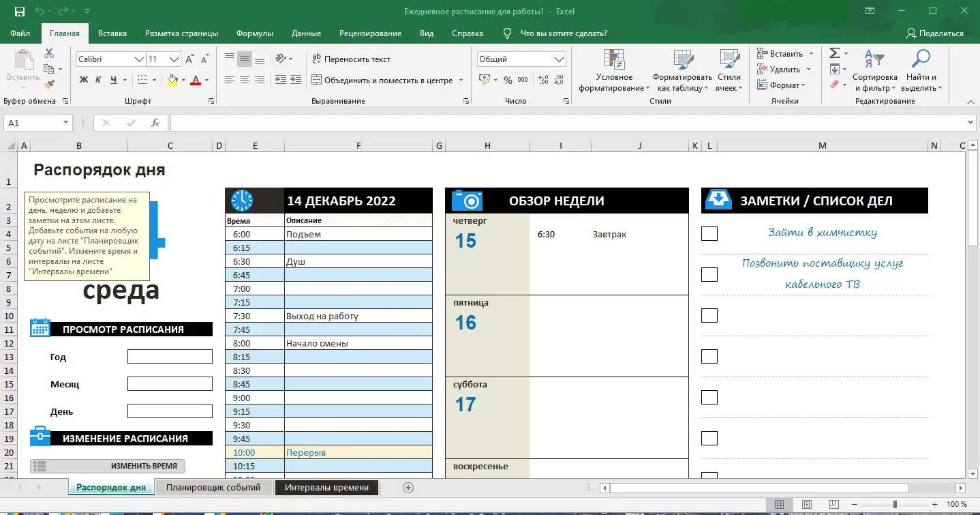Switch to Page Layout view in status bar
The image size is (980, 515).
pos(807,505)
